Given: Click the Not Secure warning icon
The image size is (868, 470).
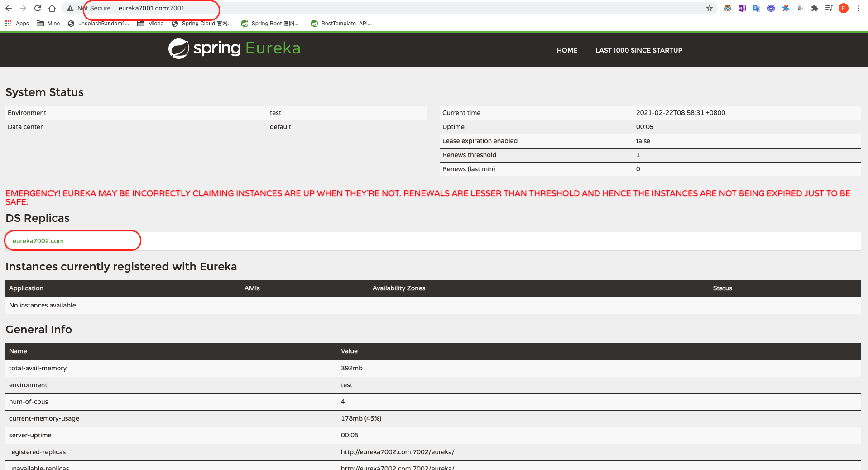Looking at the screenshot, I should [x=70, y=8].
